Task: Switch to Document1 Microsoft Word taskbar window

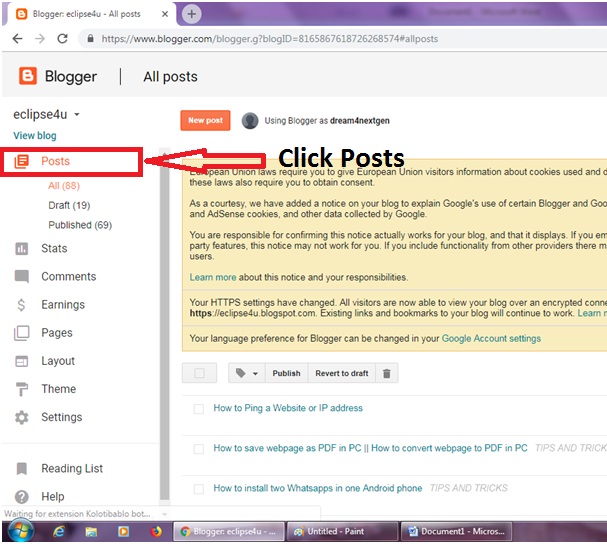Action: tap(456, 532)
